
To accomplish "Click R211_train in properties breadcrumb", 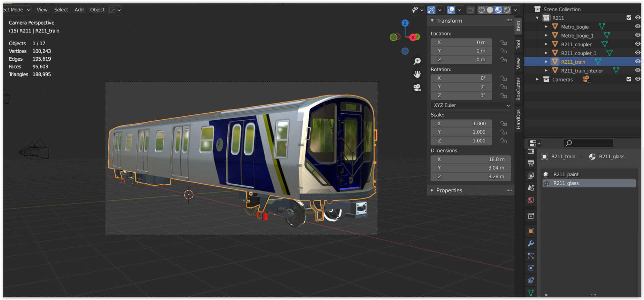I will click(x=563, y=157).
